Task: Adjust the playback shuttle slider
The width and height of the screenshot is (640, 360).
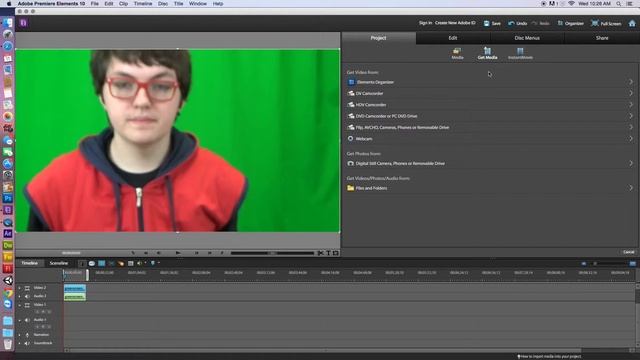Action: click(x=272, y=253)
